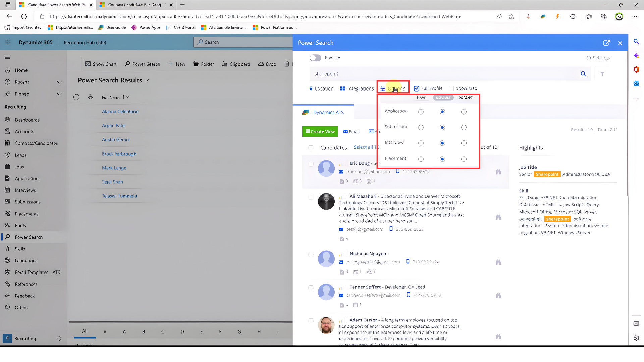
Task: Open the User Guide favorite
Action: point(112,27)
